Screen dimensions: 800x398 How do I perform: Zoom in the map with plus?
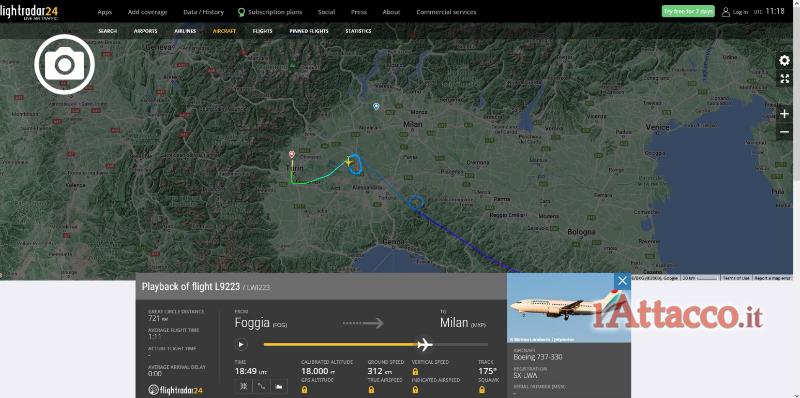click(x=784, y=114)
